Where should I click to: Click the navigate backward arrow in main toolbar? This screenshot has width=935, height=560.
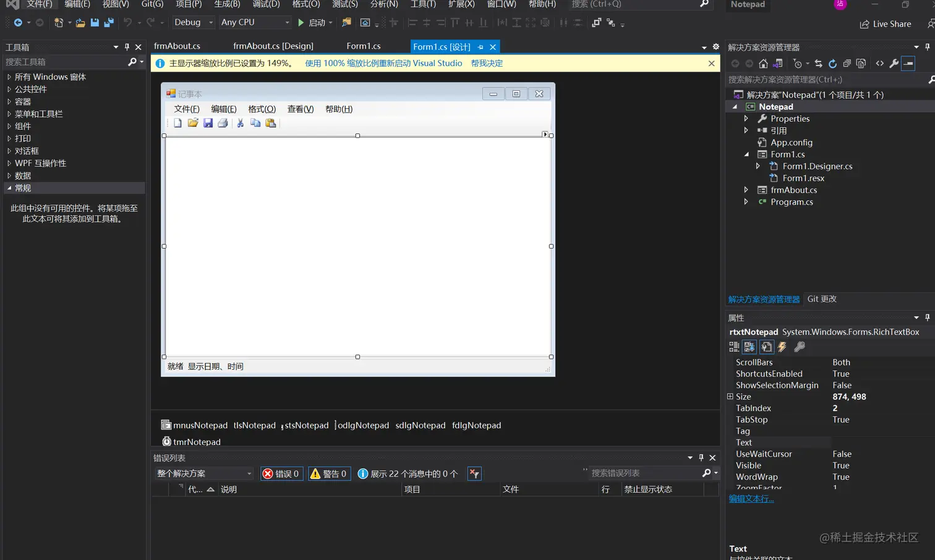click(18, 23)
